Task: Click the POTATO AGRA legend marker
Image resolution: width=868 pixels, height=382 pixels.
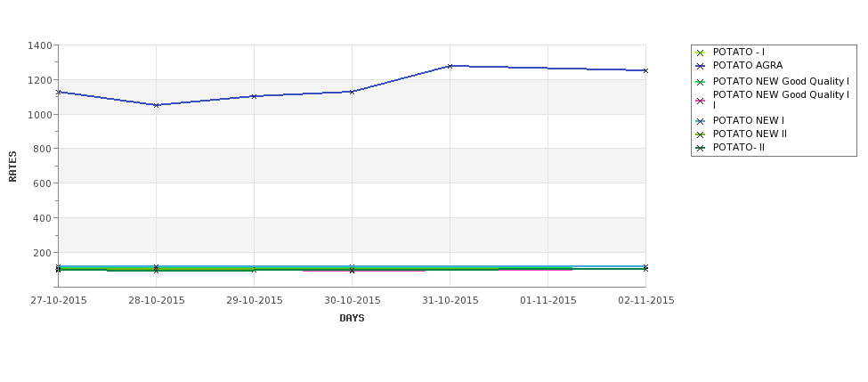Action: (701, 66)
